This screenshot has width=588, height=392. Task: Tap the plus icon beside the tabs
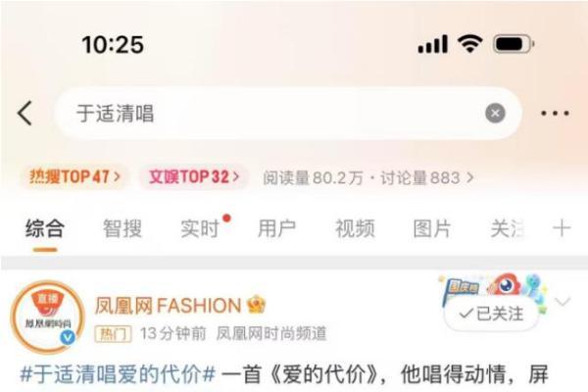562,228
